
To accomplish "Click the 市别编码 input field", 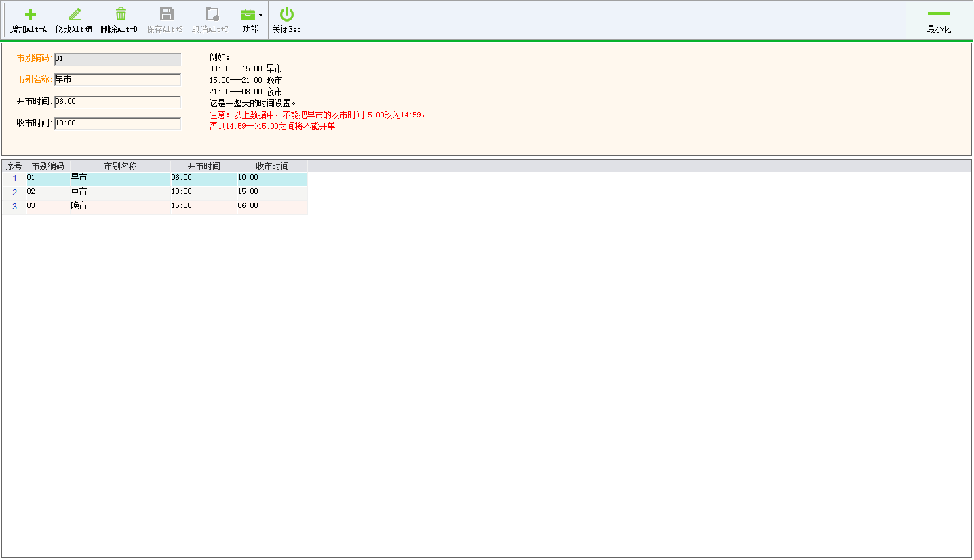I will [x=118, y=59].
